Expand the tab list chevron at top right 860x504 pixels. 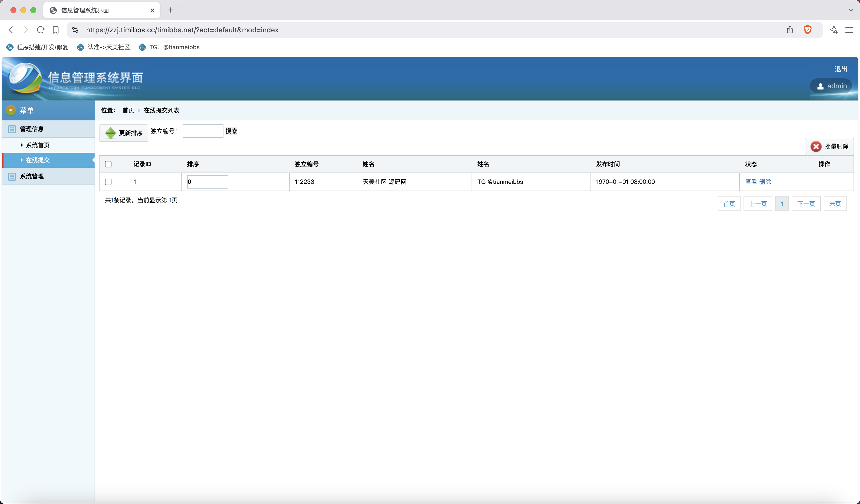851,10
